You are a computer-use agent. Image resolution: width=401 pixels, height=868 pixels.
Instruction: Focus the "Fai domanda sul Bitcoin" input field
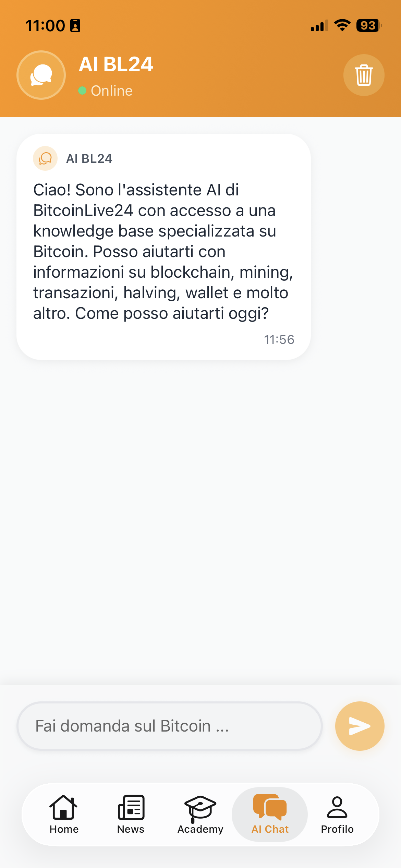pyautogui.click(x=169, y=726)
